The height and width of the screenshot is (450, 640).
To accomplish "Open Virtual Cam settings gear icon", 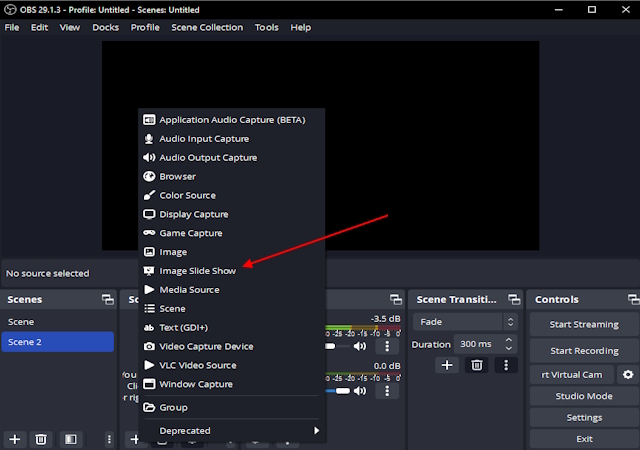I will pos(628,374).
